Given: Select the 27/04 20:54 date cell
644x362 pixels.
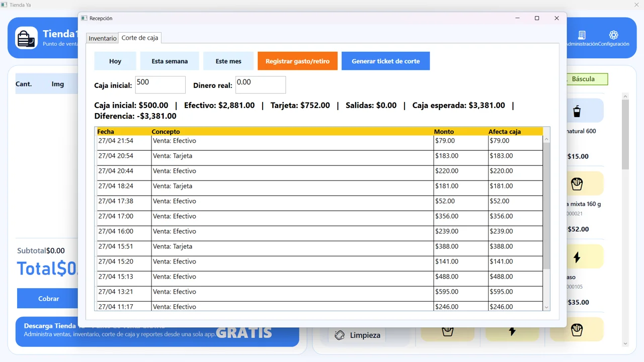Looking at the screenshot, I should click(124, 158).
